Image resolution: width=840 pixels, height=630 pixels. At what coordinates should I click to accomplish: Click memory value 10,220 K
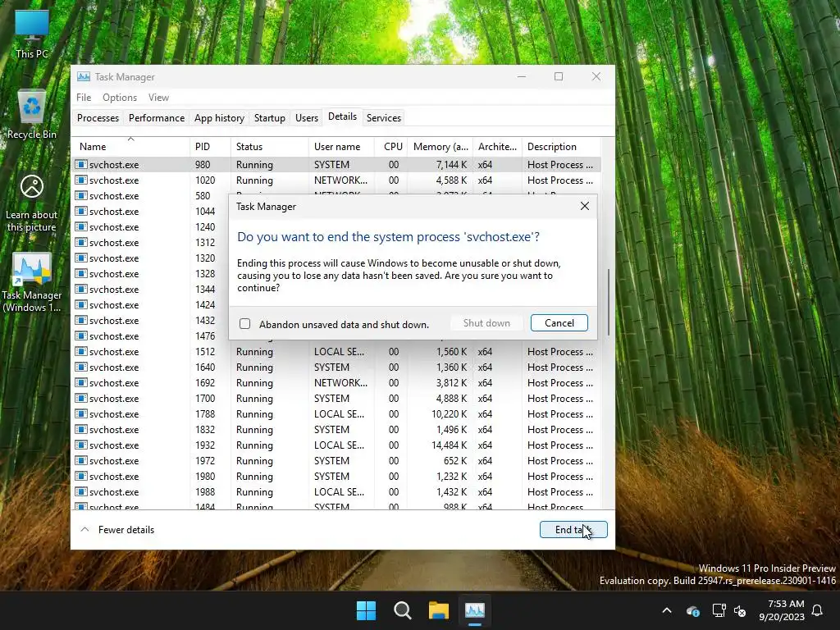point(449,413)
